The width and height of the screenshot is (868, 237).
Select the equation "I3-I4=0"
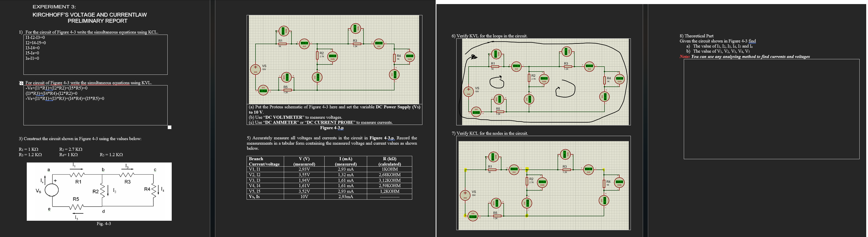(x=32, y=48)
